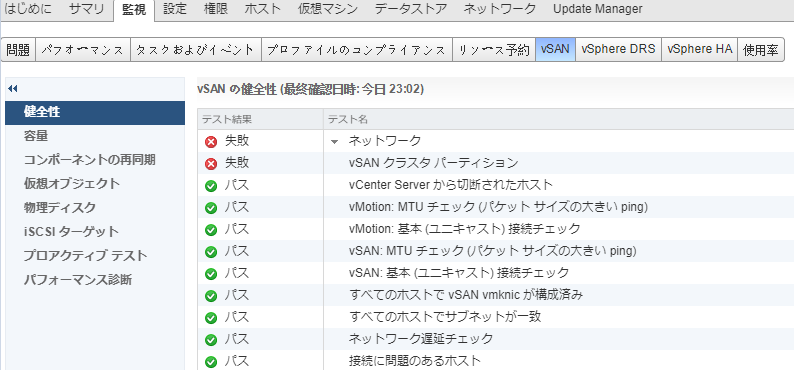Viewport: 794px width, 370px height.
Task: Open the データストア tab
Action: click(x=411, y=9)
